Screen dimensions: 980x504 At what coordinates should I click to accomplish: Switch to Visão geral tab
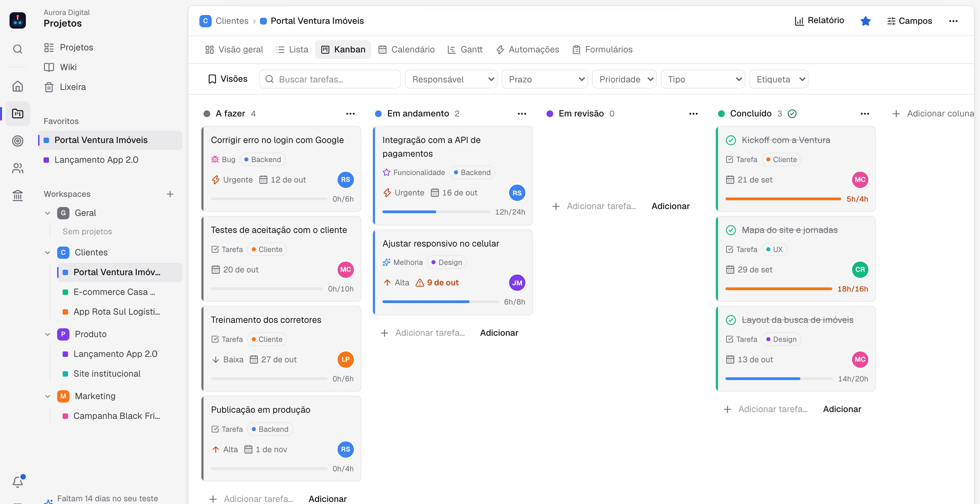pyautogui.click(x=234, y=49)
